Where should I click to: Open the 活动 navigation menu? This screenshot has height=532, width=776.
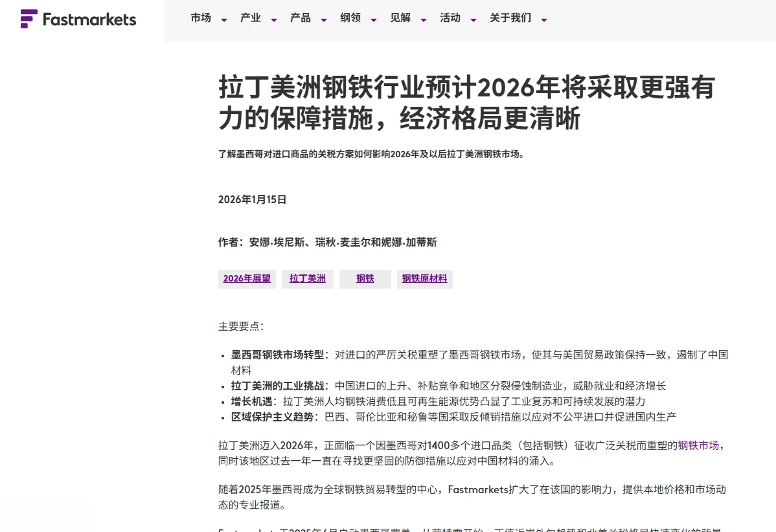(450, 18)
